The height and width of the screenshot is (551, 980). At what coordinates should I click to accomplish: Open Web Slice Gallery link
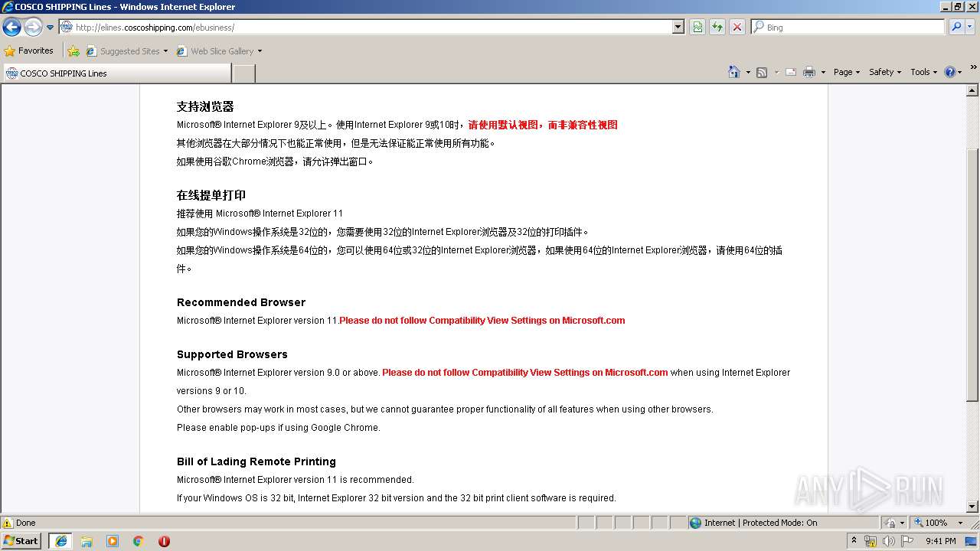tap(214, 51)
